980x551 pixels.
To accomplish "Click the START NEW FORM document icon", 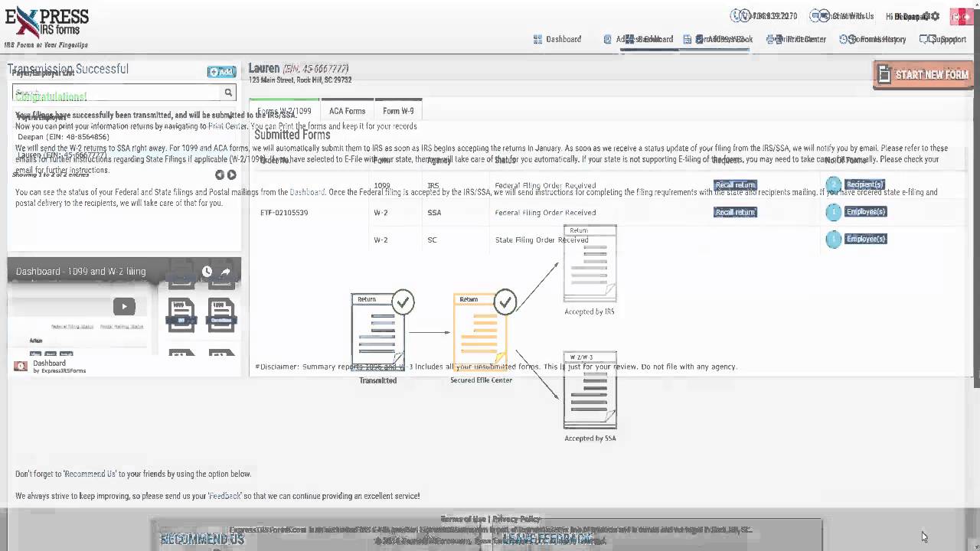I will coord(884,74).
